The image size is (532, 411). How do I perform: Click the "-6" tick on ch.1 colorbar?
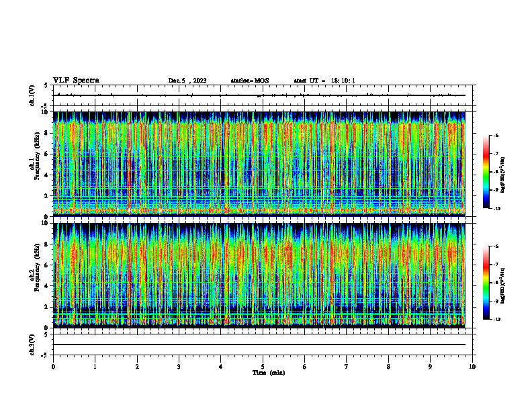pos(496,135)
